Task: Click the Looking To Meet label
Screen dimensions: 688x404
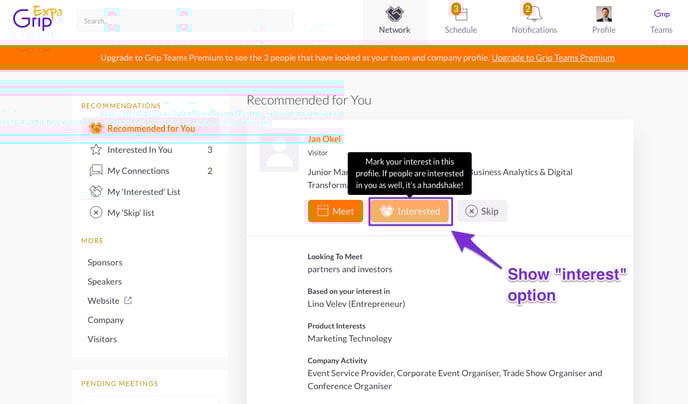Action: coord(335,257)
